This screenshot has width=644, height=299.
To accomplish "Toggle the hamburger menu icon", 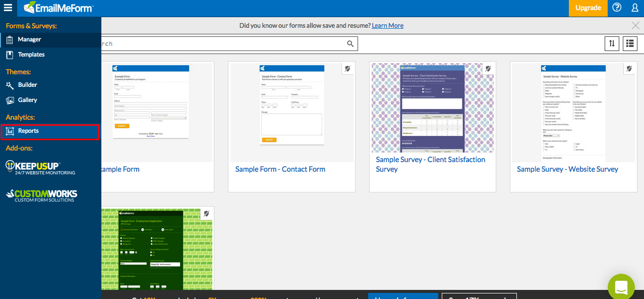I will [x=8, y=8].
